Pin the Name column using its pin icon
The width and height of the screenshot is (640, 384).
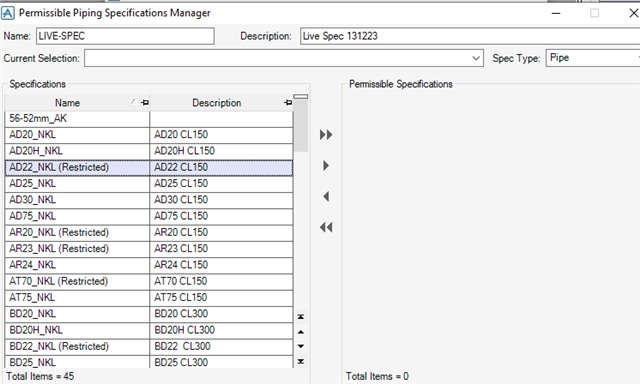(144, 103)
